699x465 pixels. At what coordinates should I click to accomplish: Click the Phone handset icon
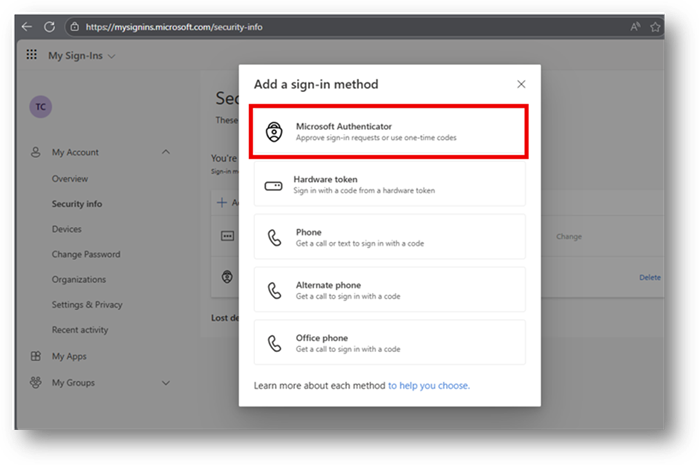[x=274, y=238]
